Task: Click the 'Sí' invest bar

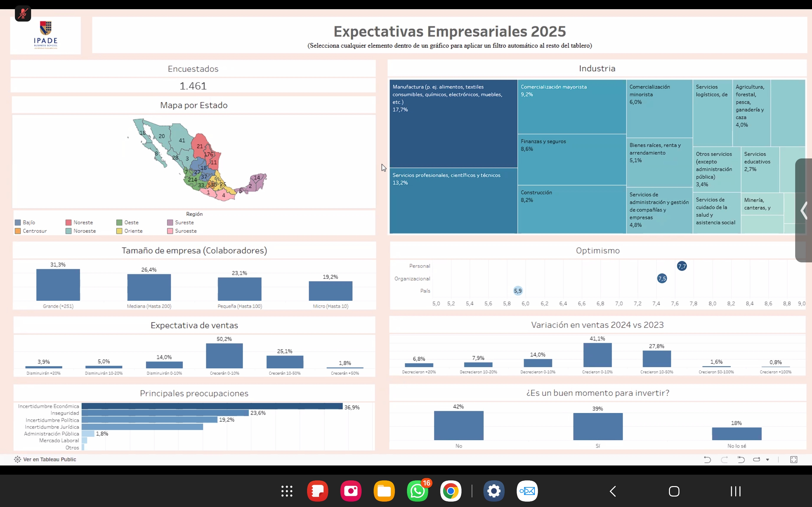Action: (x=598, y=427)
